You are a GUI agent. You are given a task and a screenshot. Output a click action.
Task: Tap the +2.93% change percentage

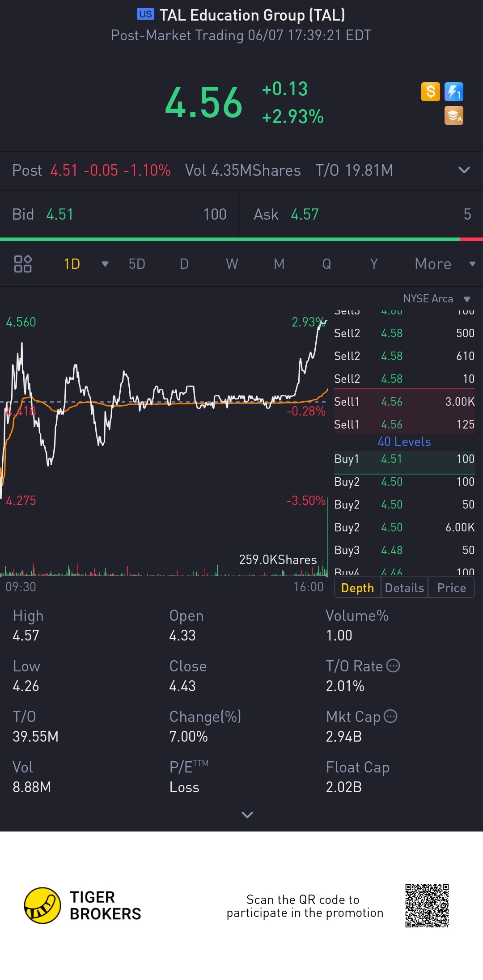(x=293, y=116)
